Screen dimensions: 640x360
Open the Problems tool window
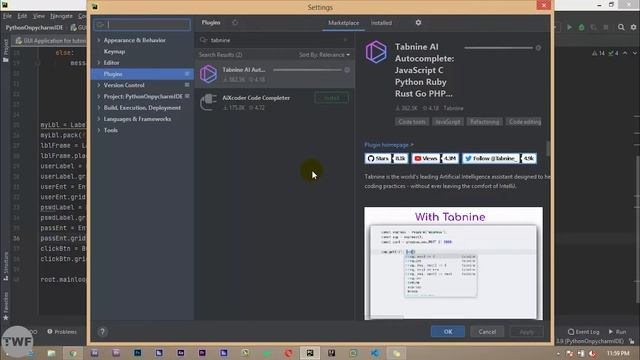tap(62, 332)
